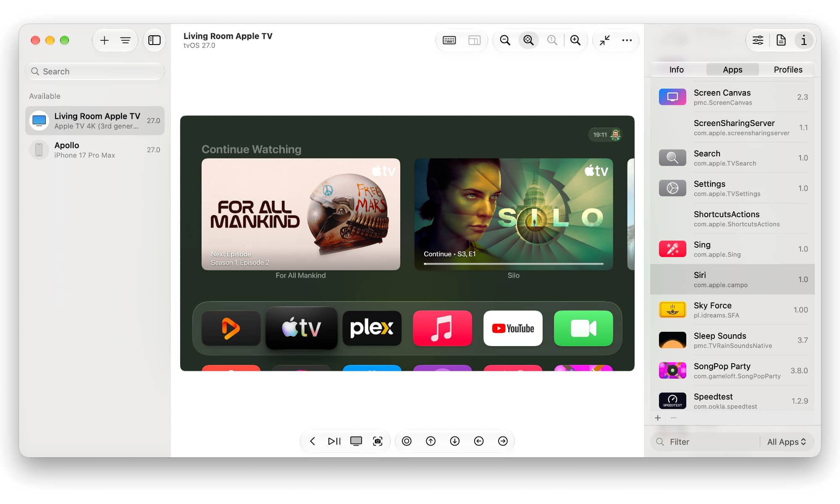840x504 pixels.
Task: Select the Apollo iPhone device
Action: point(95,150)
